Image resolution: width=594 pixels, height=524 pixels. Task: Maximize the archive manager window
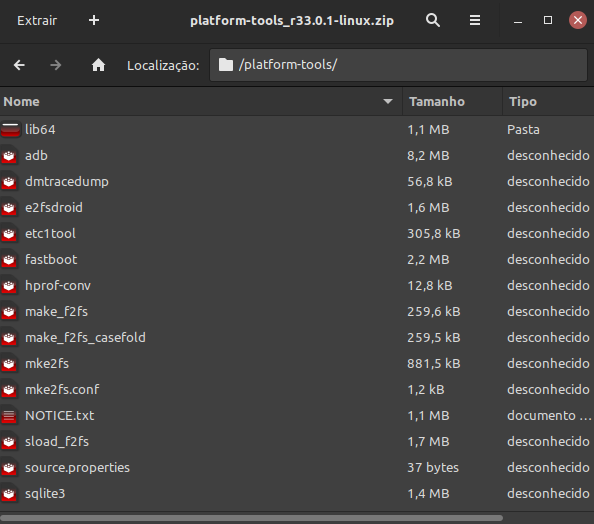click(548, 20)
